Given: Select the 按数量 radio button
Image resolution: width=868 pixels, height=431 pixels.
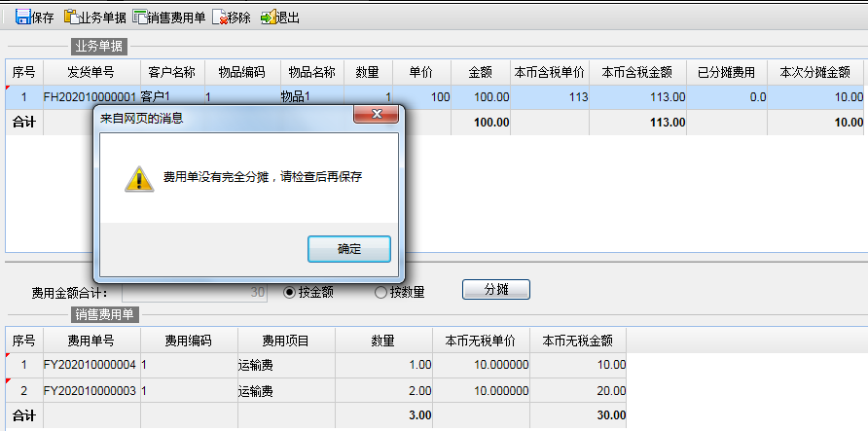Looking at the screenshot, I should [x=380, y=292].
